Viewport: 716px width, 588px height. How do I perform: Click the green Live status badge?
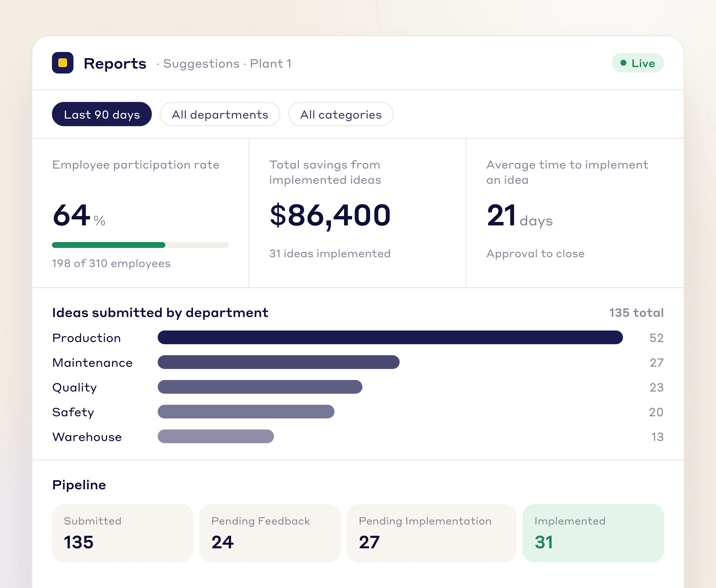click(x=637, y=63)
